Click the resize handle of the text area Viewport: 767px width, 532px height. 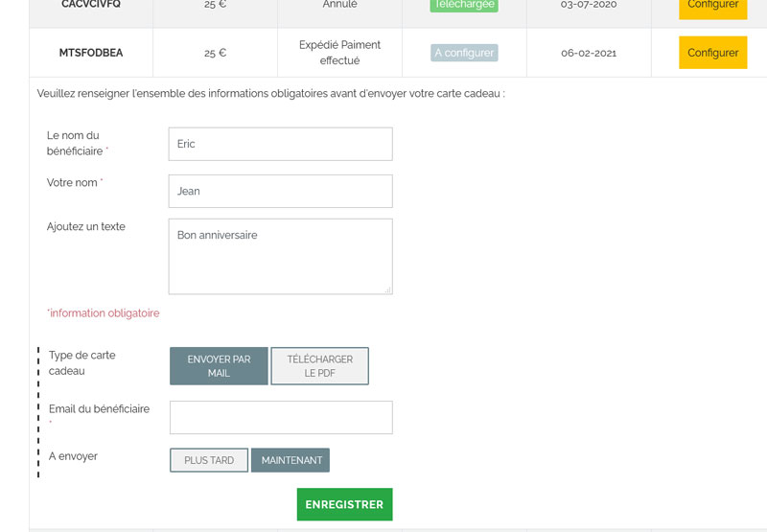point(388,289)
